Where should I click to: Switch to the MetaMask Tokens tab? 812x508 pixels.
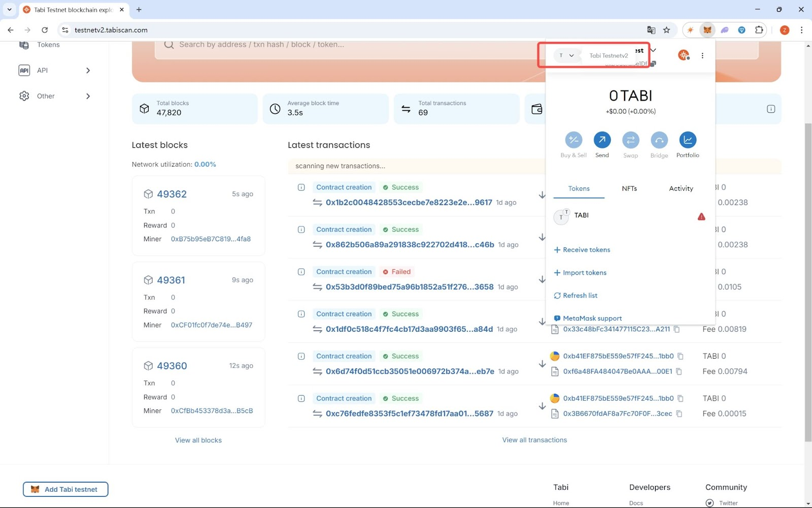579,188
